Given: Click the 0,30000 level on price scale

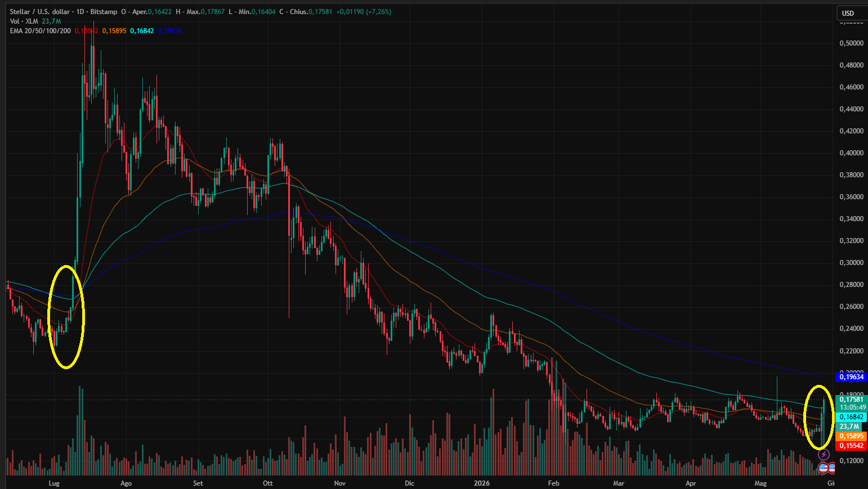Looking at the screenshot, I should click(x=851, y=263).
